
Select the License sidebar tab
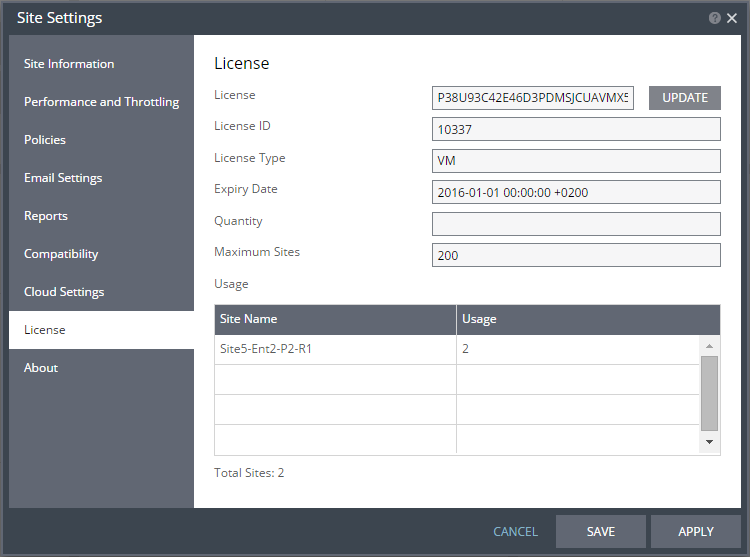(101, 330)
